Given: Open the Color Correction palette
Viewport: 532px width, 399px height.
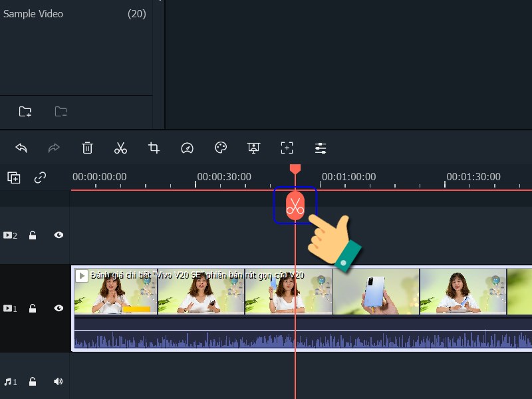Looking at the screenshot, I should coord(220,148).
